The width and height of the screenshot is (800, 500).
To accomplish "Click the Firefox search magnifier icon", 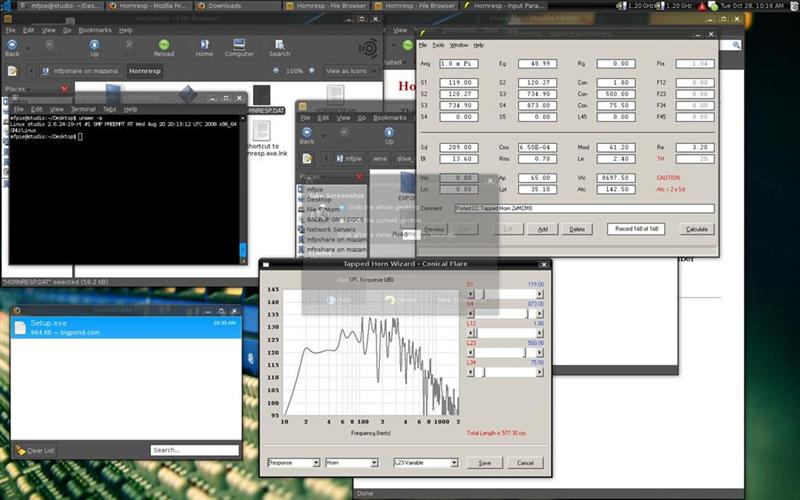I will point(736,45).
